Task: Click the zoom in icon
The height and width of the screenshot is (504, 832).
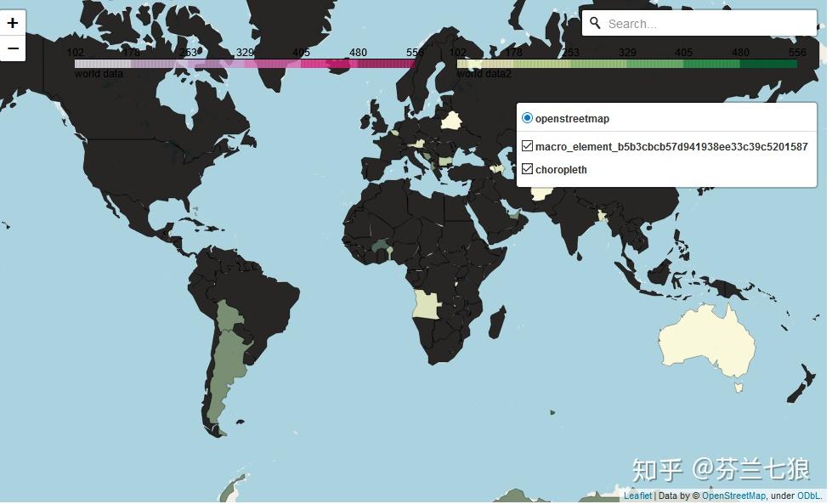Action: tap(13, 23)
